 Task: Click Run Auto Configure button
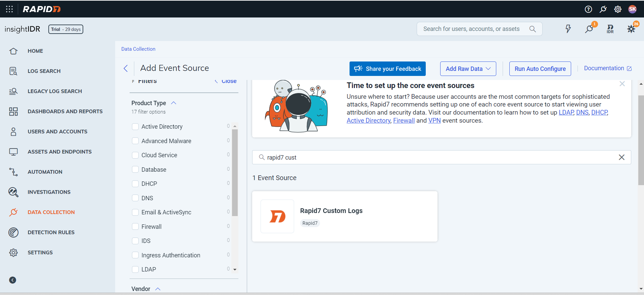[x=540, y=69]
